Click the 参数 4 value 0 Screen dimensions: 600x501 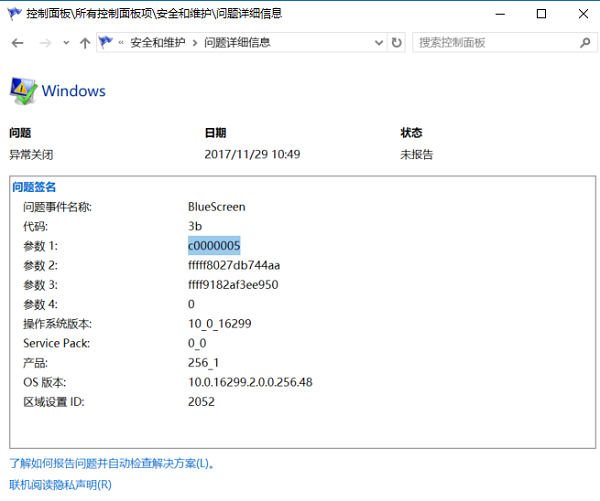pos(191,304)
